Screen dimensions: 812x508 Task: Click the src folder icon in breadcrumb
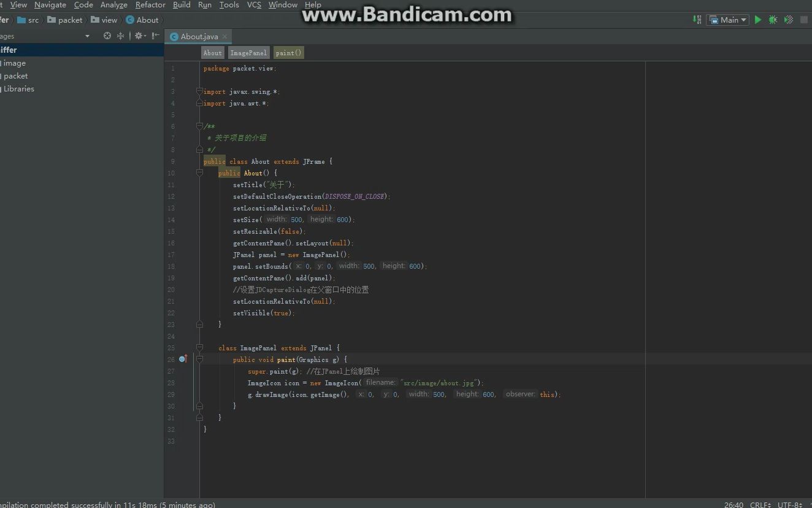point(21,20)
